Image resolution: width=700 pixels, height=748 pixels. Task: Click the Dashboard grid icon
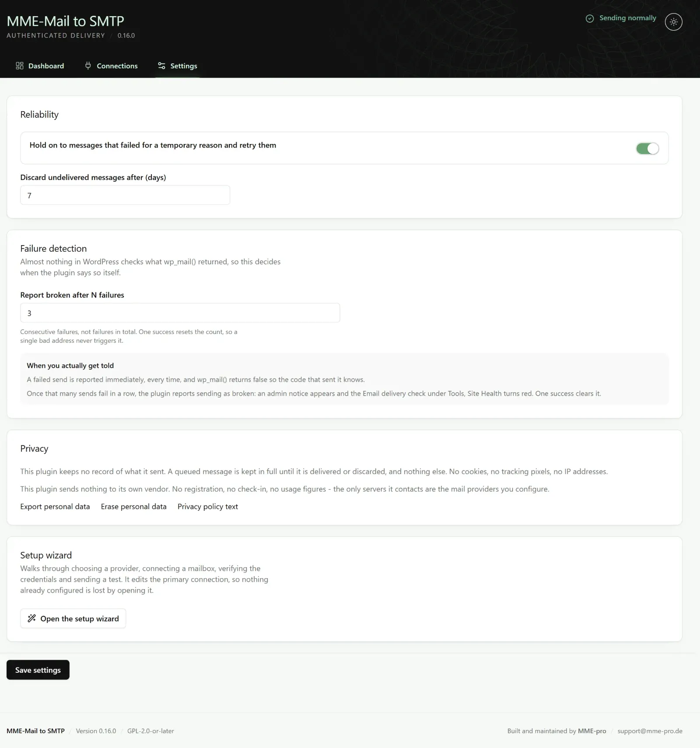(20, 66)
